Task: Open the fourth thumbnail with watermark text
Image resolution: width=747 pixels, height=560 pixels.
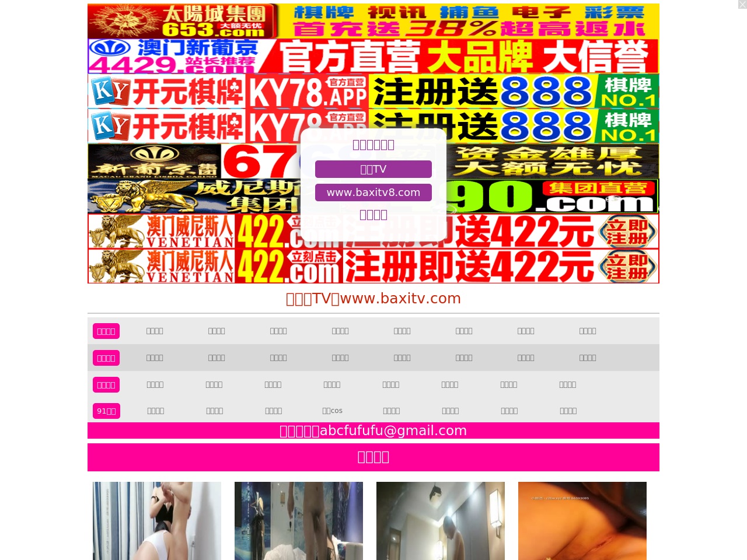Action: pos(582,521)
